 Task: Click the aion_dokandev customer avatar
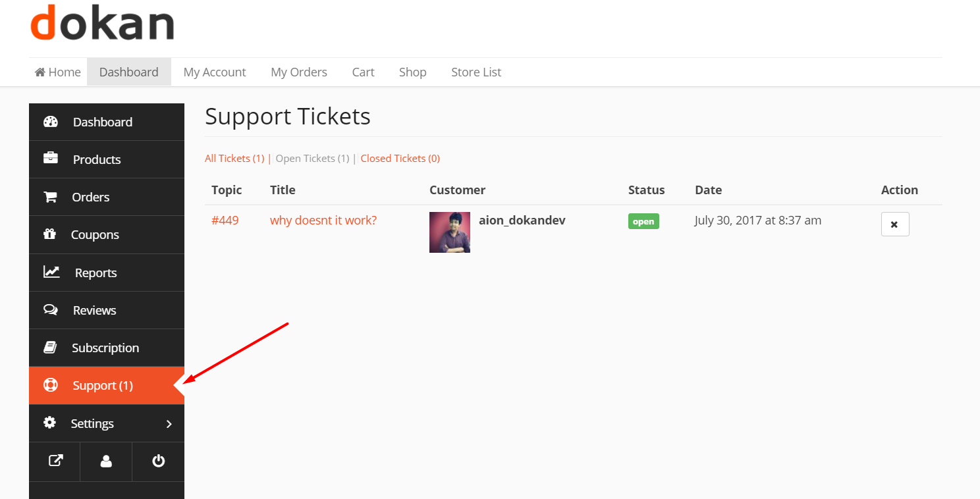(449, 232)
